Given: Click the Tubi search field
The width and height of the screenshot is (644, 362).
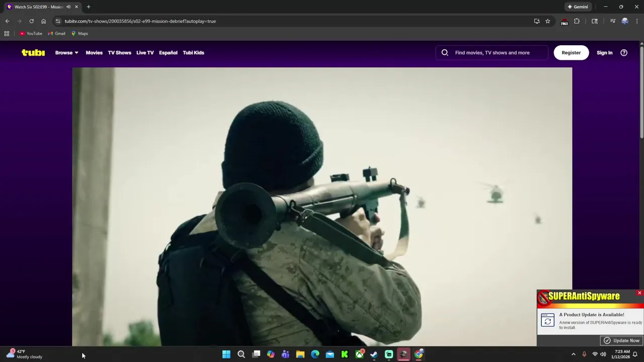Looking at the screenshot, I should 492,53.
